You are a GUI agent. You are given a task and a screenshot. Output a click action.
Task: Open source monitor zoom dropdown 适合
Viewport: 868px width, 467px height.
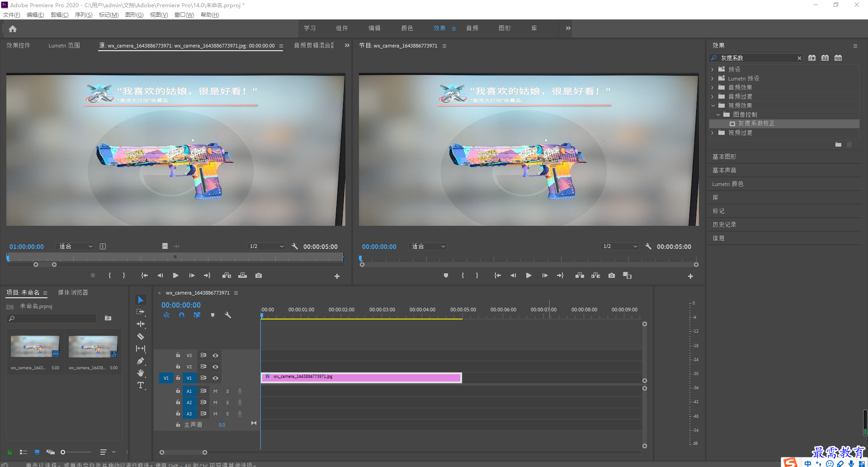[x=75, y=246]
